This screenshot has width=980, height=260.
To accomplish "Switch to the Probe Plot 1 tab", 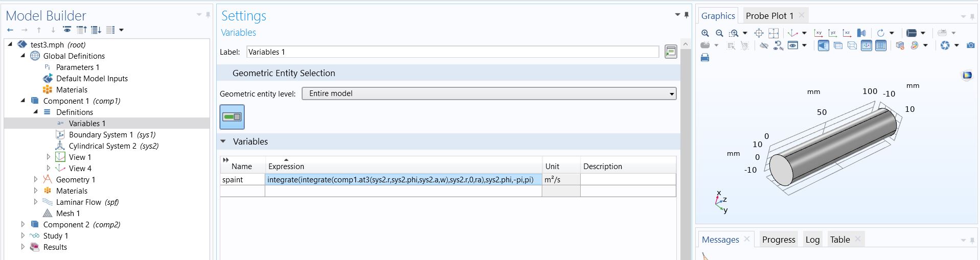I will pos(769,16).
